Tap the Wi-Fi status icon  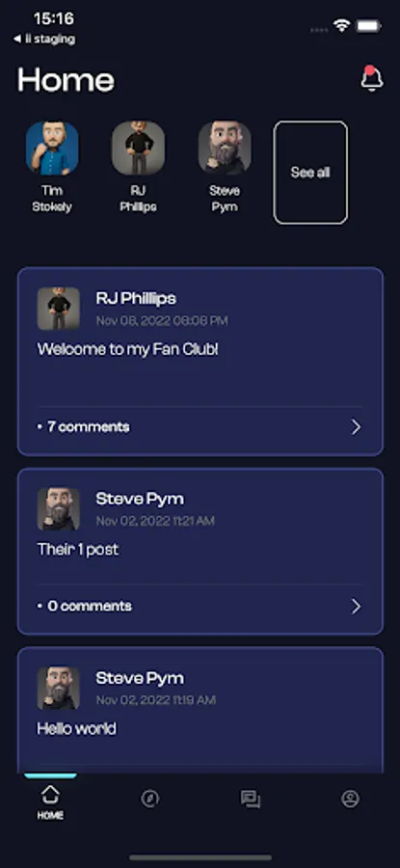(341, 25)
